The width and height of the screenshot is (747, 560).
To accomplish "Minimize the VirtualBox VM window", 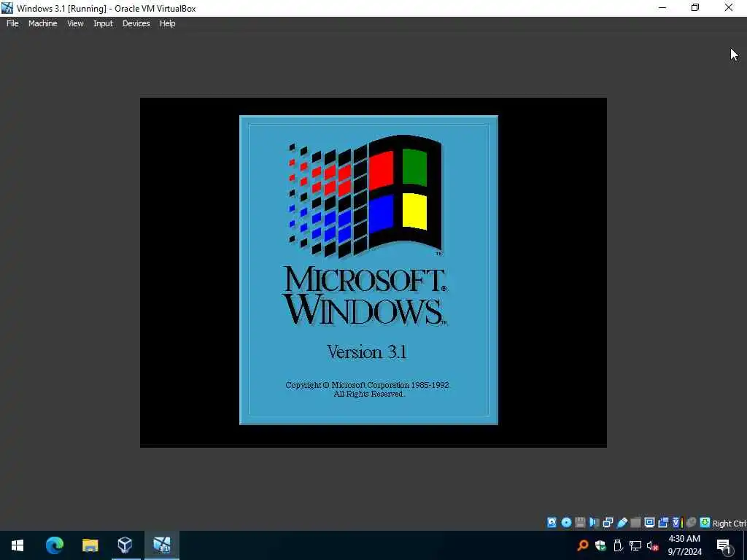I will click(x=662, y=8).
